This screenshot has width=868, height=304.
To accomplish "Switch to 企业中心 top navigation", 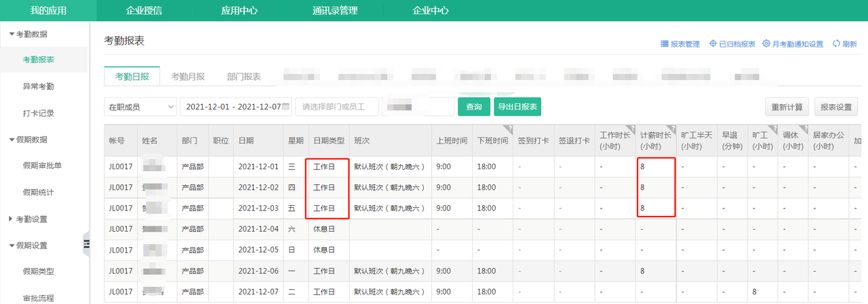I will (431, 11).
